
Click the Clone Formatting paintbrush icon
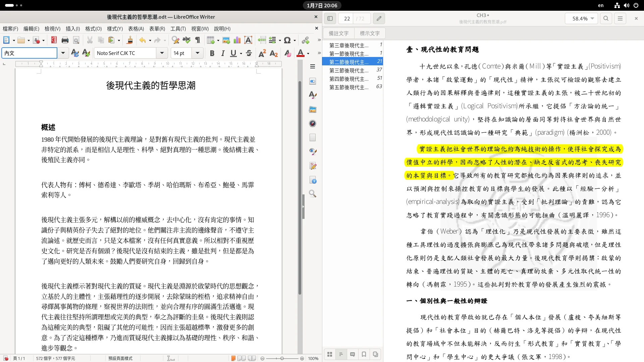(x=129, y=40)
